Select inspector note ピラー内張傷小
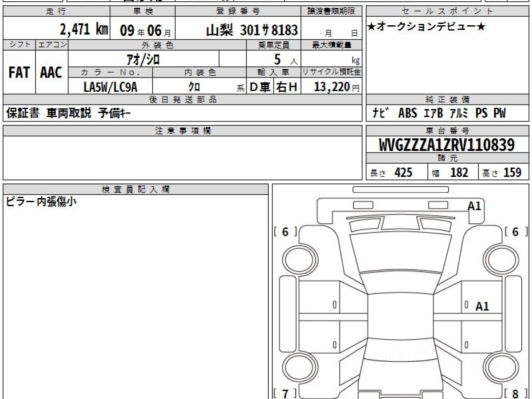The image size is (532, 399). tap(41, 201)
